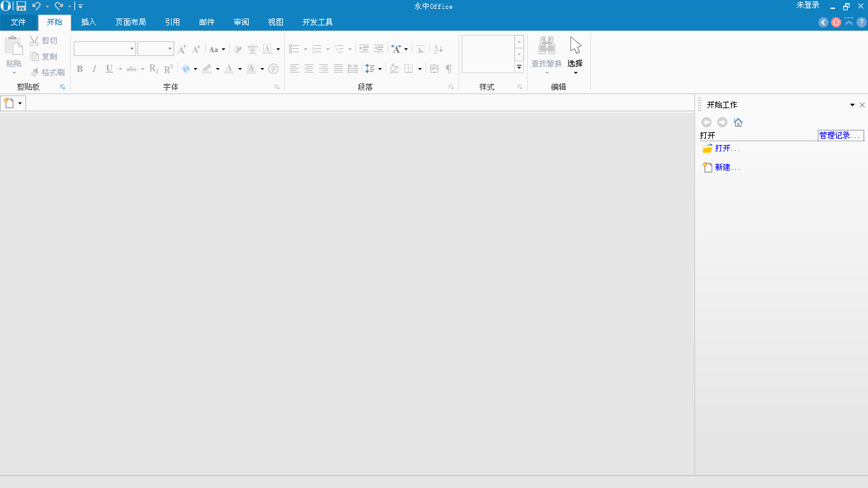Toggle the Bold formatting button
The height and width of the screenshot is (488, 868).
coord(79,69)
